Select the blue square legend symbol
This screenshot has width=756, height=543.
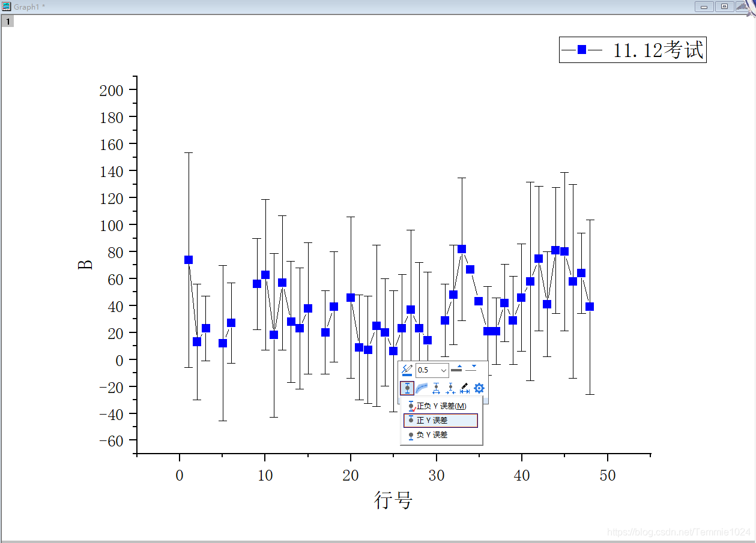581,50
